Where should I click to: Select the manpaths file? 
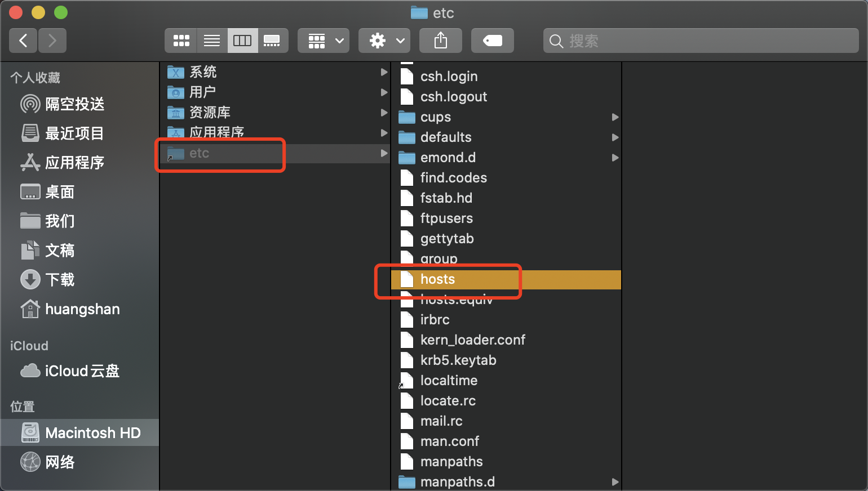click(506, 462)
